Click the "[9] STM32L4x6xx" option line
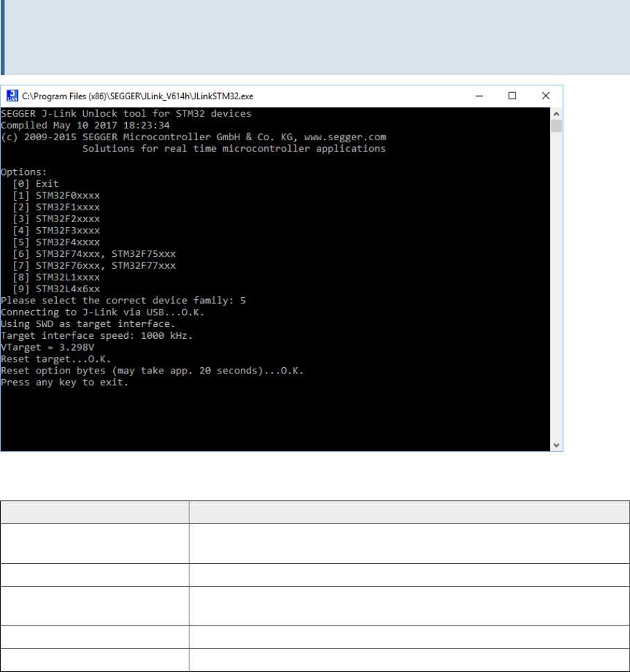The width and height of the screenshot is (630, 672). tap(56, 289)
